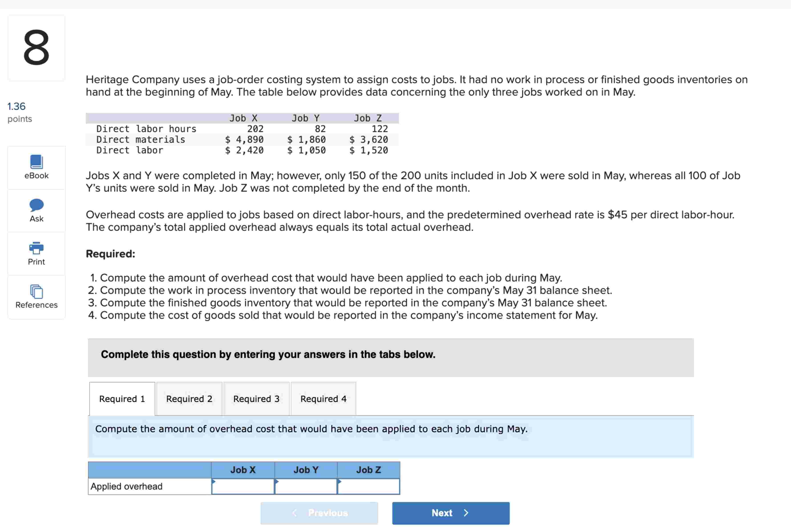The image size is (791, 532).
Task: Click the Next button chevron arrow
Action: coord(466,513)
